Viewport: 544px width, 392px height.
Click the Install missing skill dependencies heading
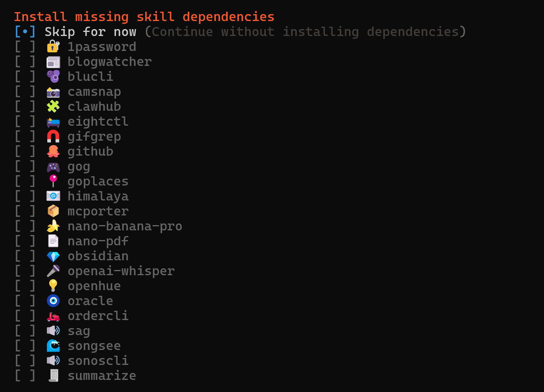point(144,17)
